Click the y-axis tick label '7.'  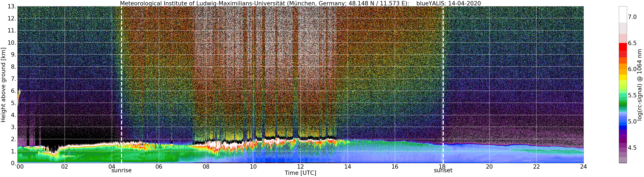[x=13, y=79]
